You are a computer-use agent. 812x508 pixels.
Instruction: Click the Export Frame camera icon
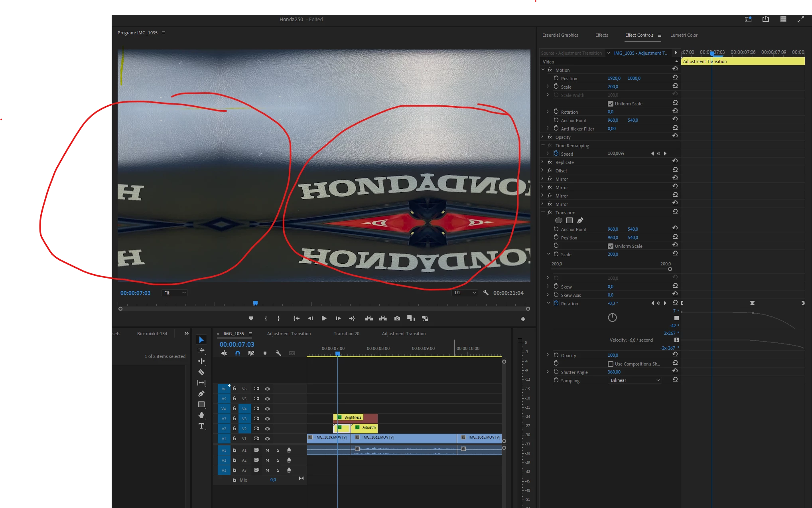click(x=397, y=318)
